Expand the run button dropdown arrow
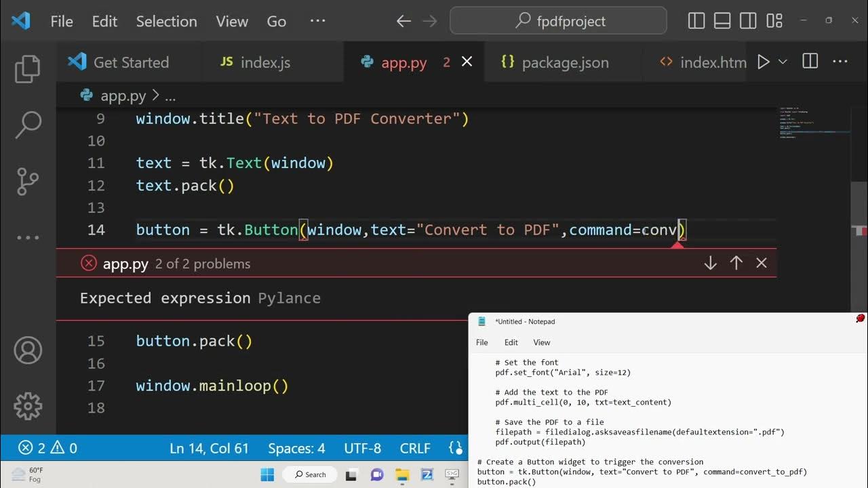Image resolution: width=868 pixels, height=488 pixels. (783, 62)
